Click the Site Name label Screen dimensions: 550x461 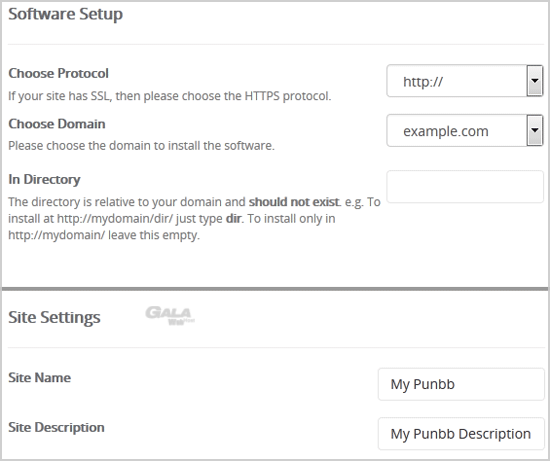[40, 378]
